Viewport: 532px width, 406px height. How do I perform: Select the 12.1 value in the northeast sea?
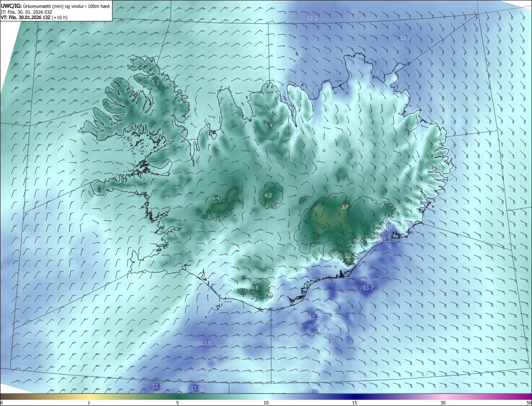coord(405,38)
